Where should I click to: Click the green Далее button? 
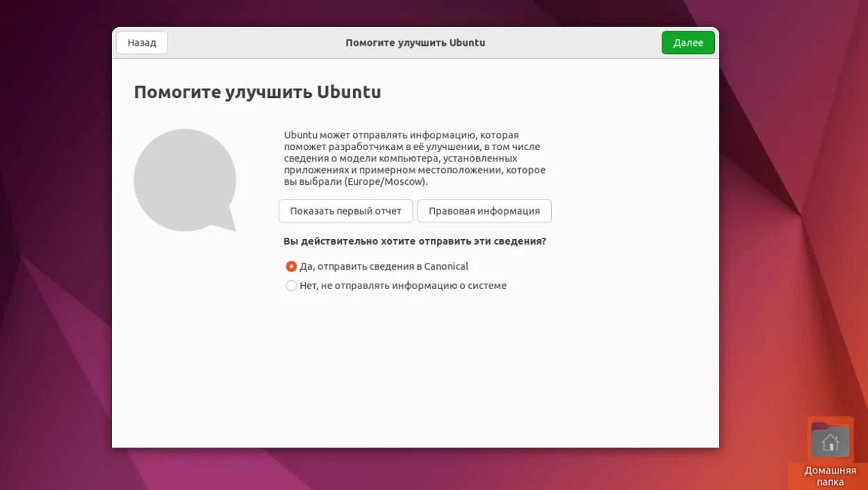click(688, 42)
